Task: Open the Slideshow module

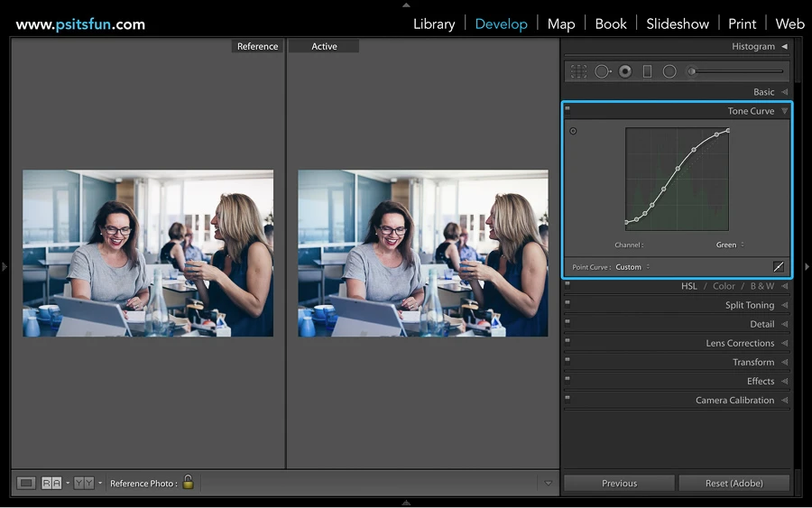Action: pyautogui.click(x=678, y=24)
